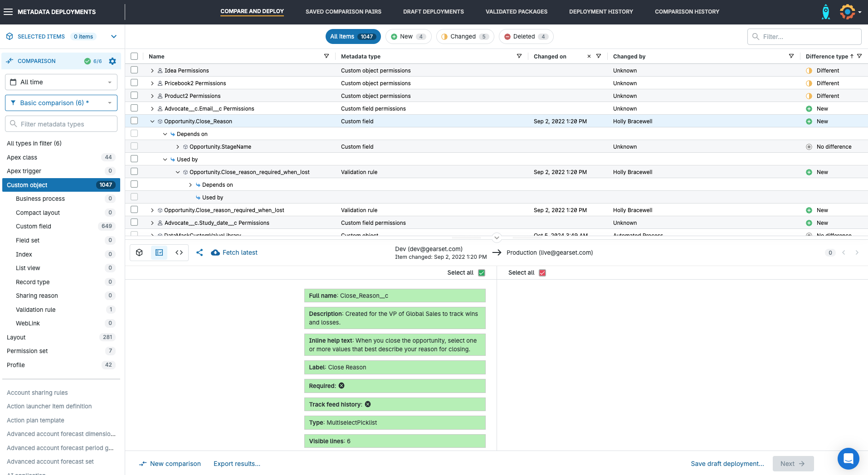Toggle the Production side Select all checkbox
This screenshot has height=475, width=868.
pyautogui.click(x=542, y=273)
